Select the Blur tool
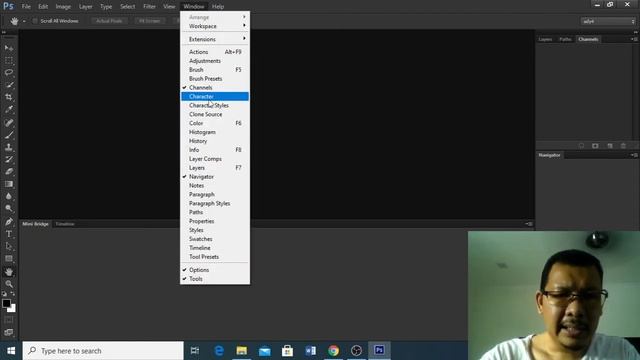Image resolution: width=640 pixels, height=360 pixels. point(9,196)
